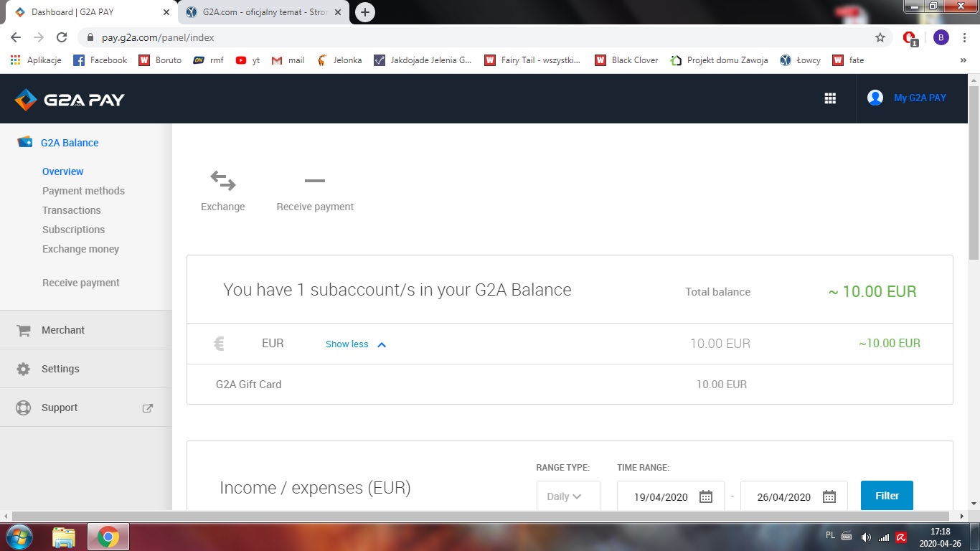The image size is (980, 551).
Task: Open a new browser tab
Action: pos(365,12)
